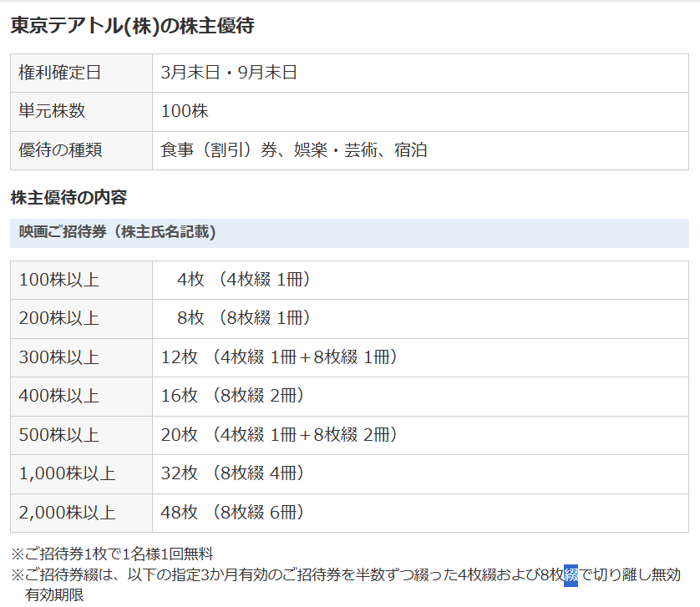The height and width of the screenshot is (607, 700).
Task: Select the 単元株数 row label
Action: point(52,111)
